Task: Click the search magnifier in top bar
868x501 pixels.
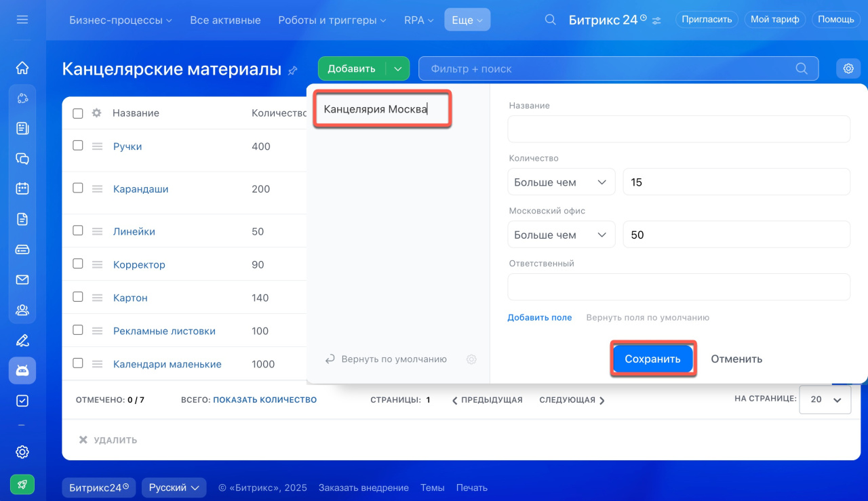Action: (x=551, y=20)
